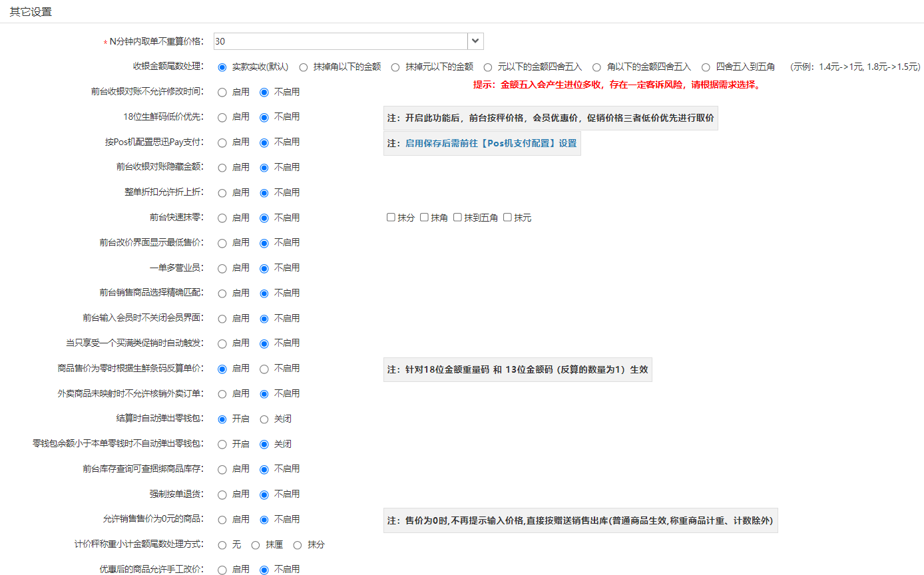Enable 按Pos机配置思迅Pay支付
This screenshot has height=575, width=924.
tap(222, 142)
